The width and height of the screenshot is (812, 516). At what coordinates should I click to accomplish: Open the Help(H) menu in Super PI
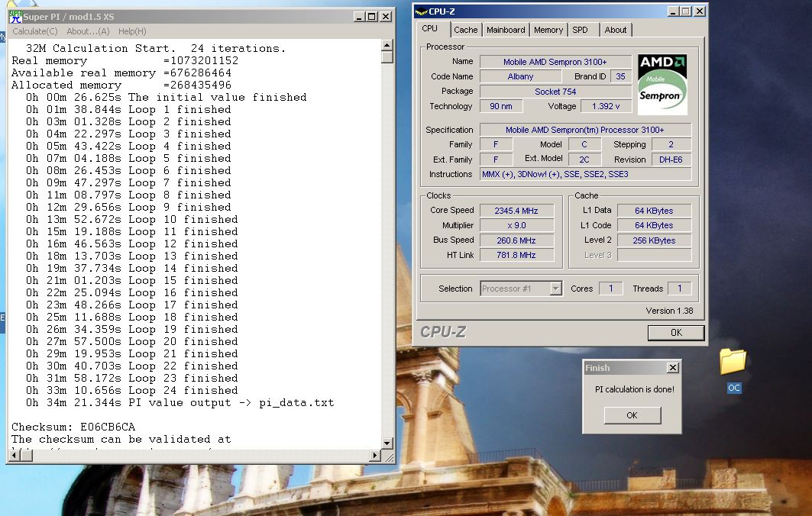tap(132, 31)
